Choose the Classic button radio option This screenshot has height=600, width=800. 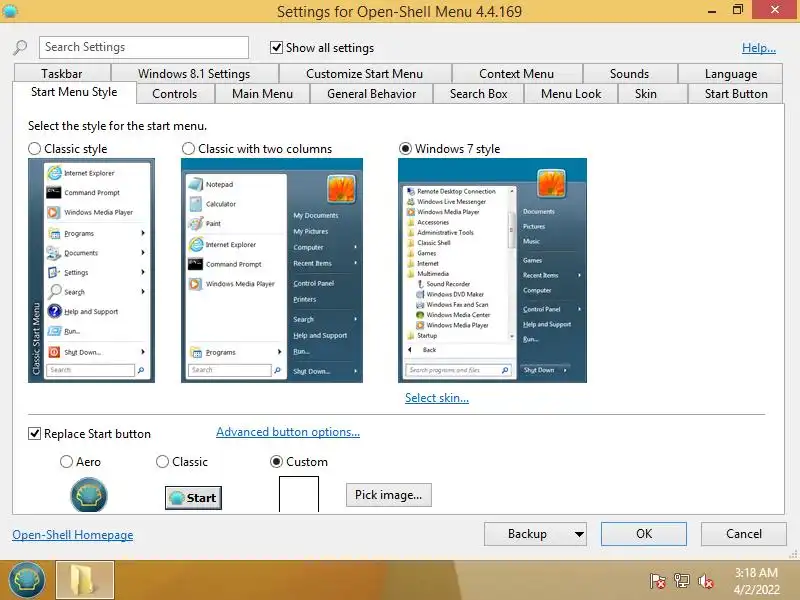point(162,462)
